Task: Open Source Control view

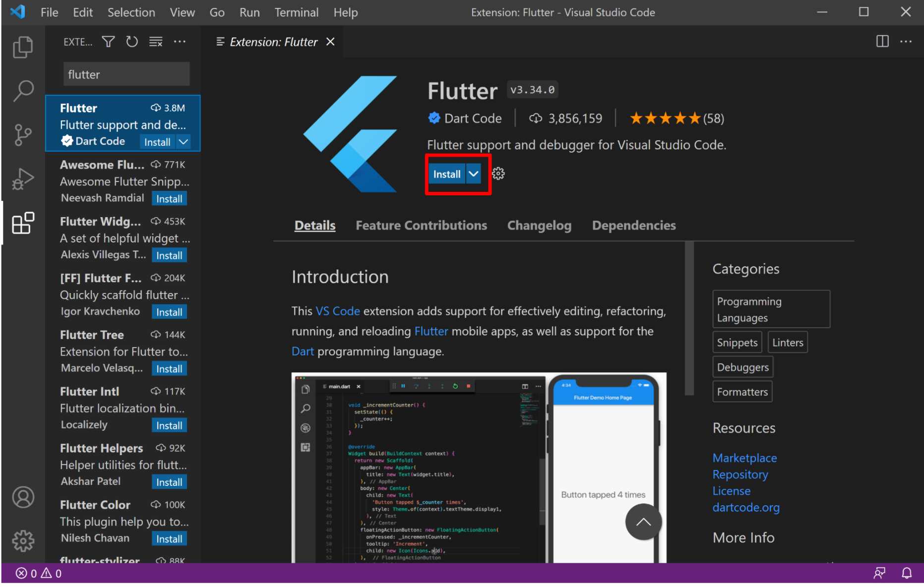Action: [x=23, y=135]
